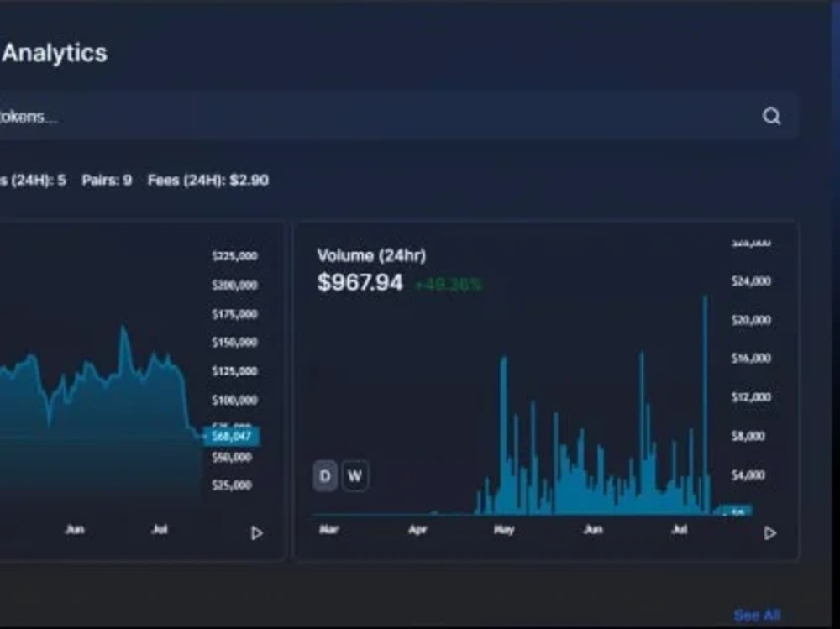Image resolution: width=840 pixels, height=629 pixels.
Task: Click the Analytics page title
Action: (x=55, y=53)
